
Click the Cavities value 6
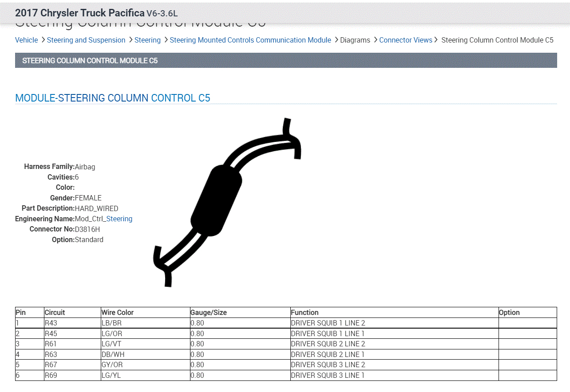pos(77,177)
